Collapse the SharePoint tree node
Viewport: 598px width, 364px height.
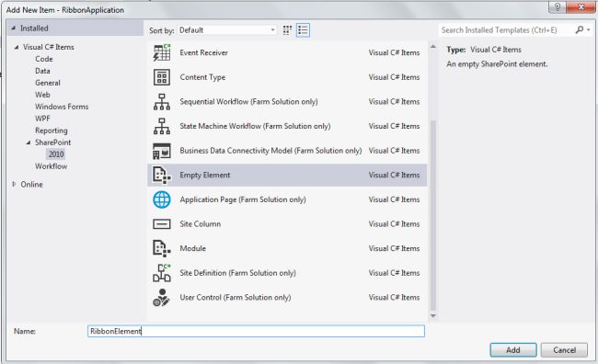point(29,142)
